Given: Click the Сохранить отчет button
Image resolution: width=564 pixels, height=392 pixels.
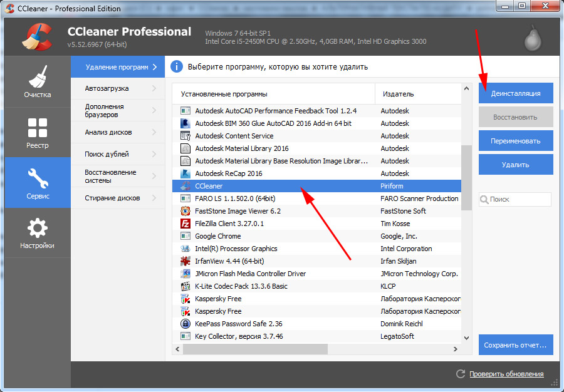Looking at the screenshot, I should click(516, 344).
